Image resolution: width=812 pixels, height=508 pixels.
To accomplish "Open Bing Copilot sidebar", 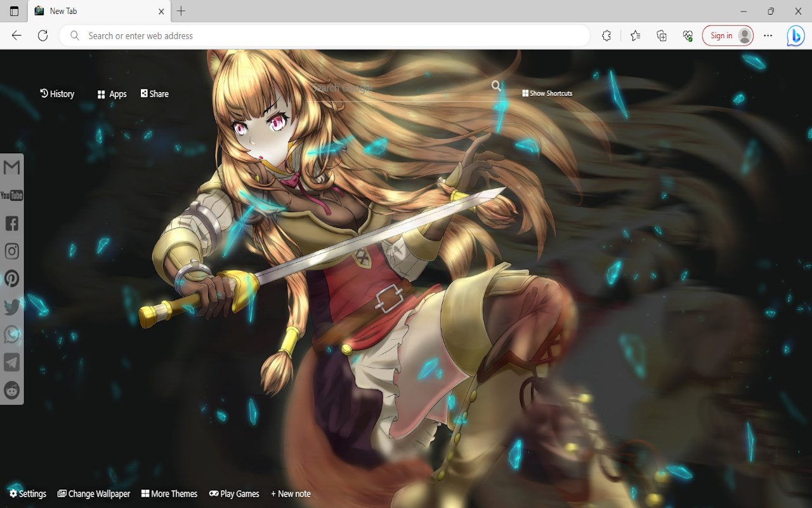I will (x=796, y=36).
